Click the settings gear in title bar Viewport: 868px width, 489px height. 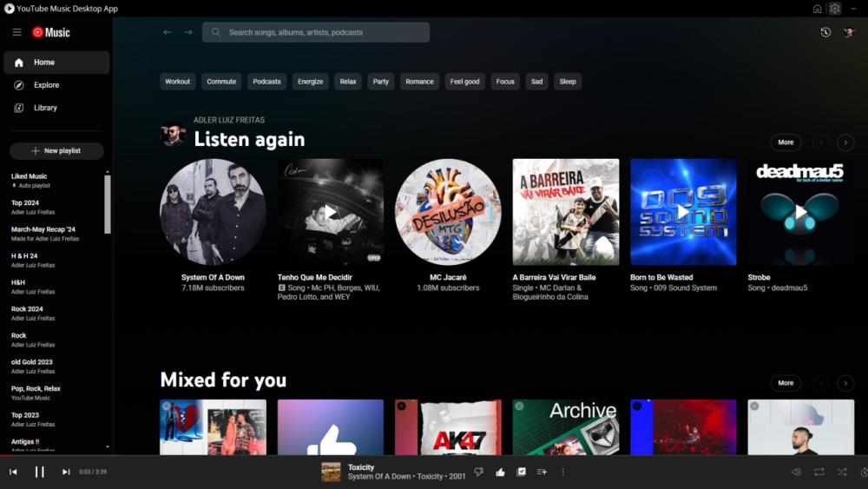834,9
